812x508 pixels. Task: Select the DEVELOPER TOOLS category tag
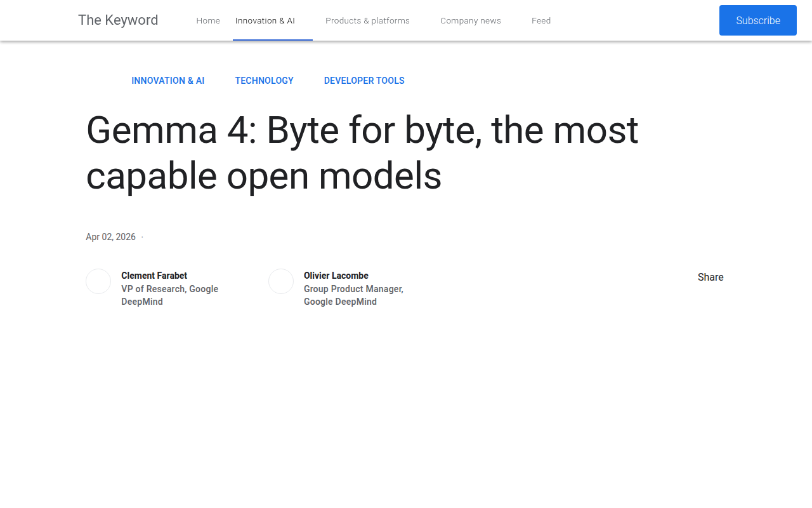(364, 81)
